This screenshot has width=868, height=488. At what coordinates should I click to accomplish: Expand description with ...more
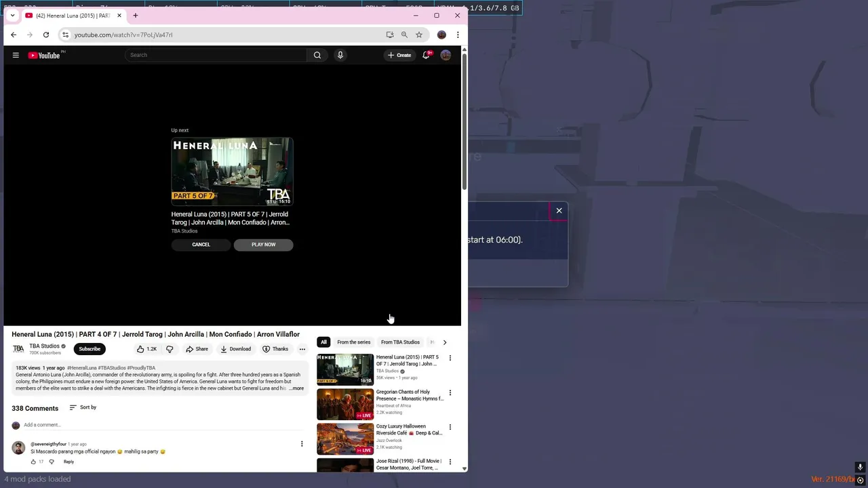click(x=296, y=388)
